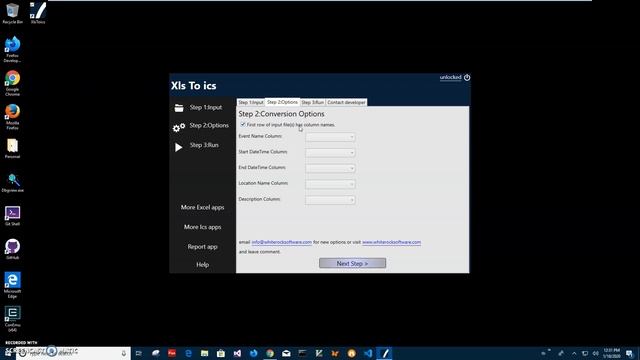640x360 pixels.
Task: Open Visual Studio from the taskbar
Action: click(237, 353)
